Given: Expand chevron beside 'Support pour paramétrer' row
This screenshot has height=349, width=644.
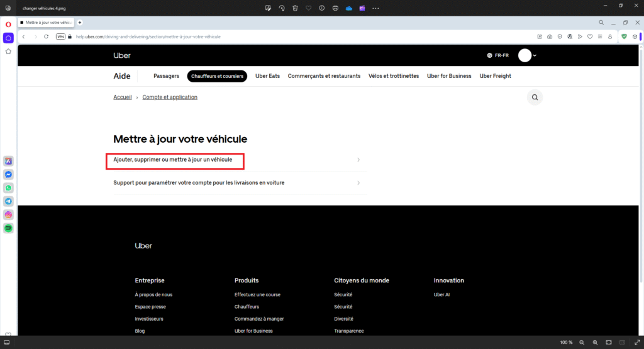Looking at the screenshot, I should click(x=358, y=183).
